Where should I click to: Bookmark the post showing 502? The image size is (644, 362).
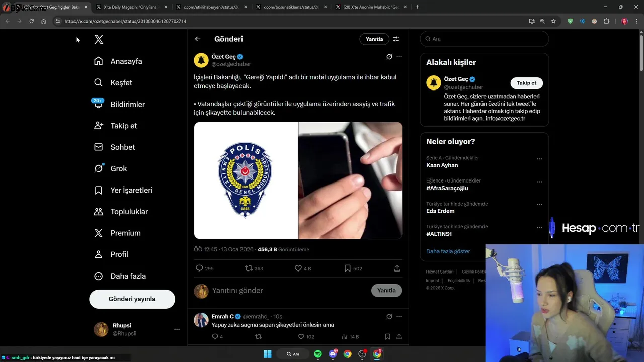click(x=347, y=268)
